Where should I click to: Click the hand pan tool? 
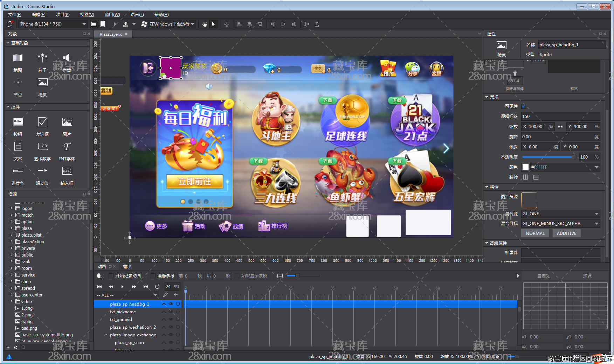(x=205, y=24)
